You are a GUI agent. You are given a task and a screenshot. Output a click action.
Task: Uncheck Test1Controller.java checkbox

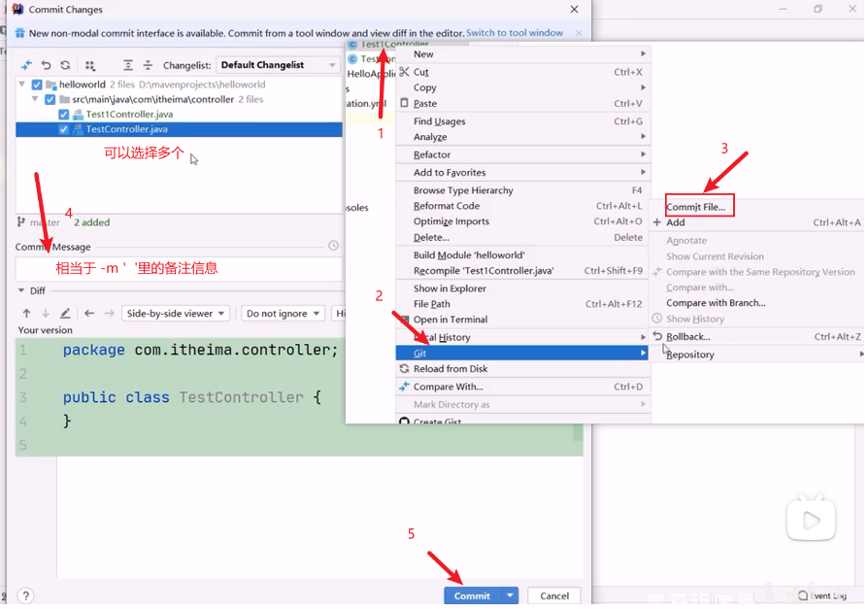click(x=64, y=115)
